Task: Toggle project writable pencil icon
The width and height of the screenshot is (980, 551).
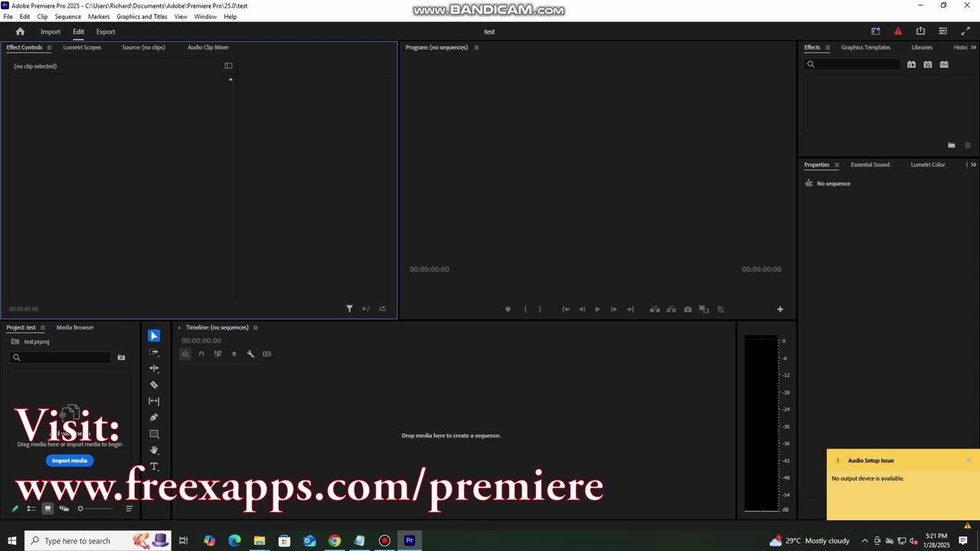Action: (15, 508)
